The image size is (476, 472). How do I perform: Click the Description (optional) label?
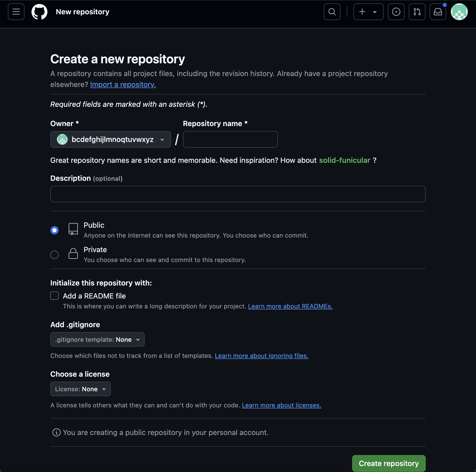86,178
